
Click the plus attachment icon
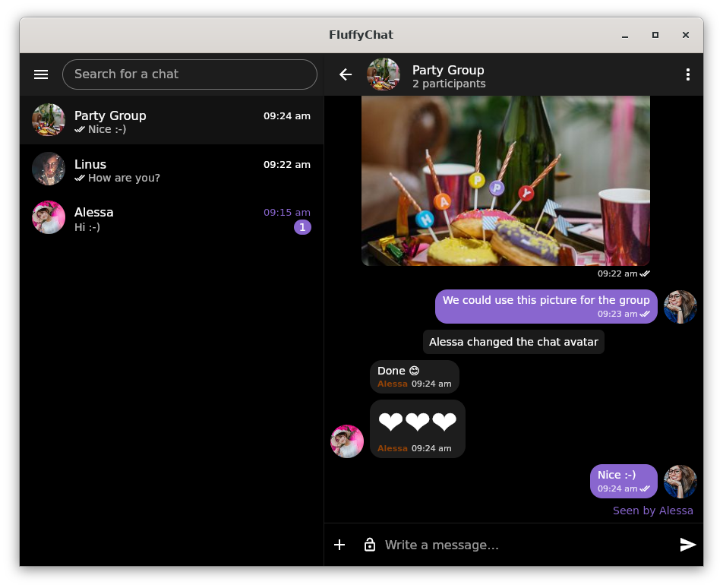click(x=339, y=545)
